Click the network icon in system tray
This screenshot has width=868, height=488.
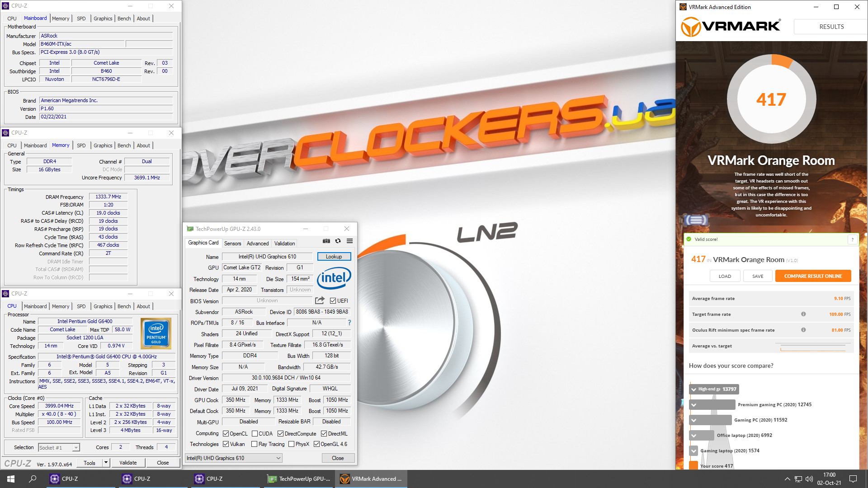tap(798, 479)
